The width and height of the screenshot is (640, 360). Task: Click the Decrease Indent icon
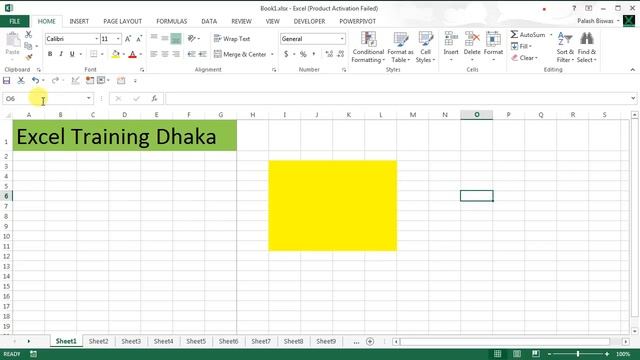click(x=191, y=54)
